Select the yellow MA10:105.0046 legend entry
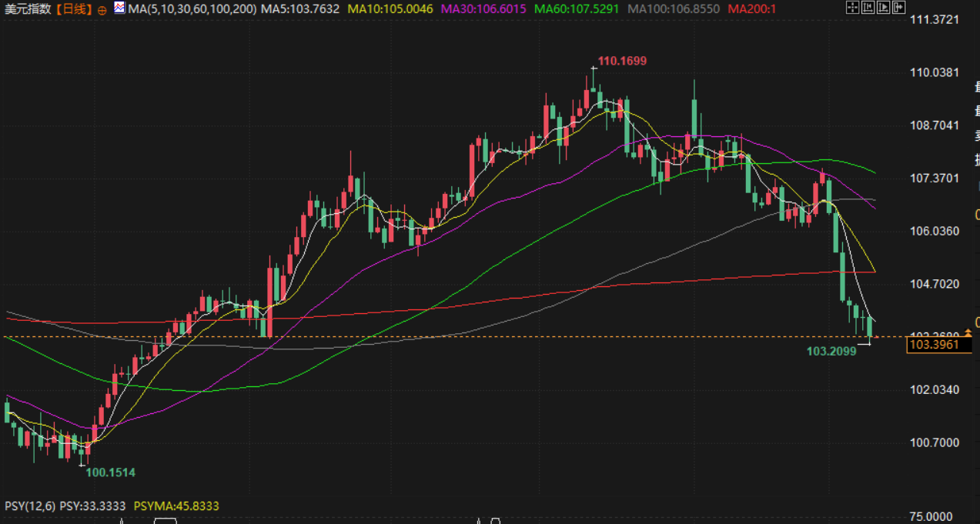This screenshot has height=524, width=980. tap(390, 9)
